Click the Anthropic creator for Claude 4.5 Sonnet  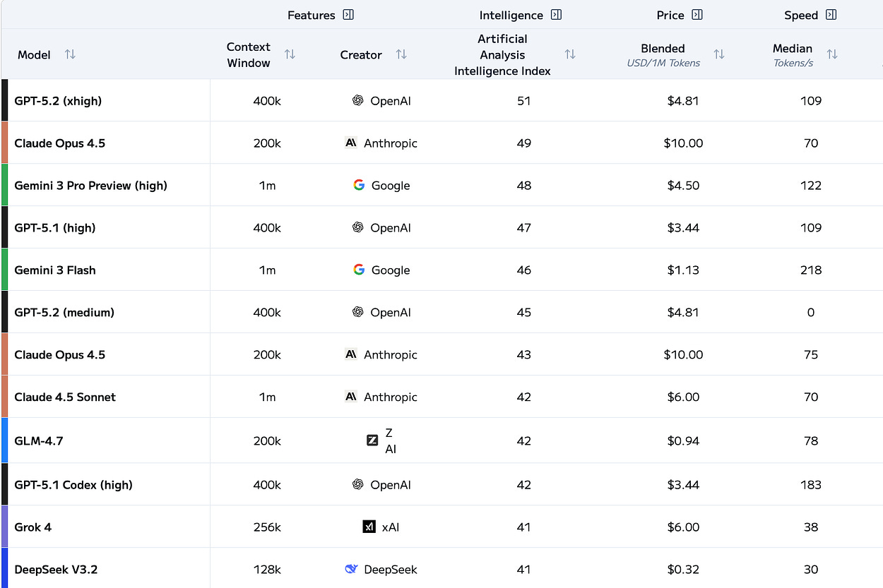(390, 397)
